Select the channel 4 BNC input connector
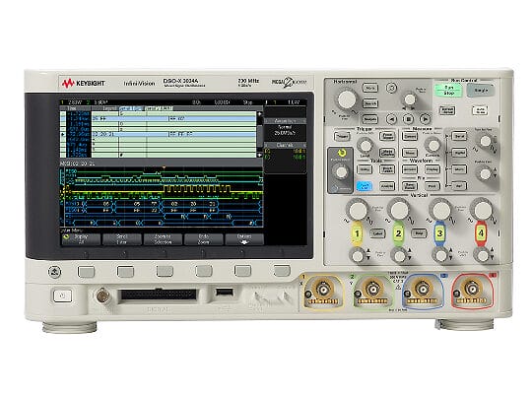Viewport: 532px width, 394px height. pyautogui.click(x=472, y=290)
